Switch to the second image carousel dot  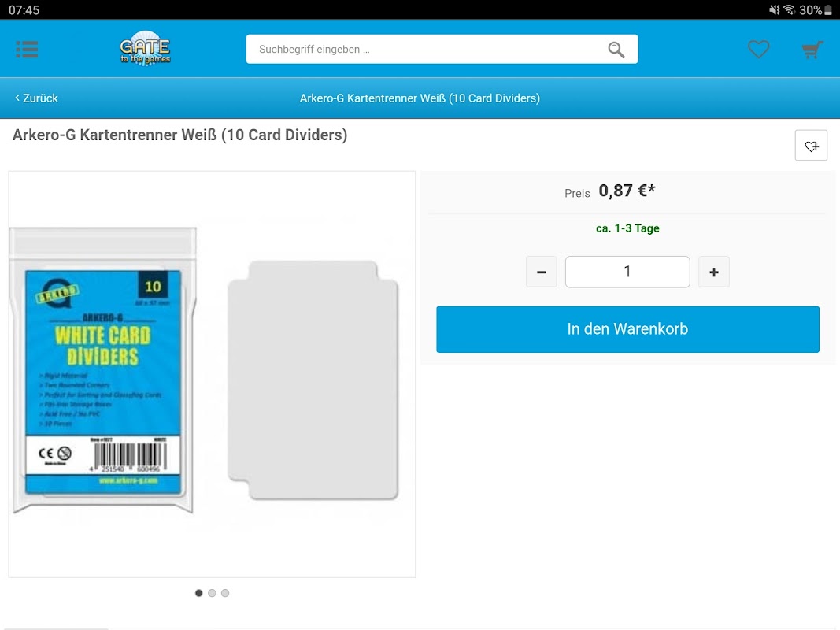(212, 593)
